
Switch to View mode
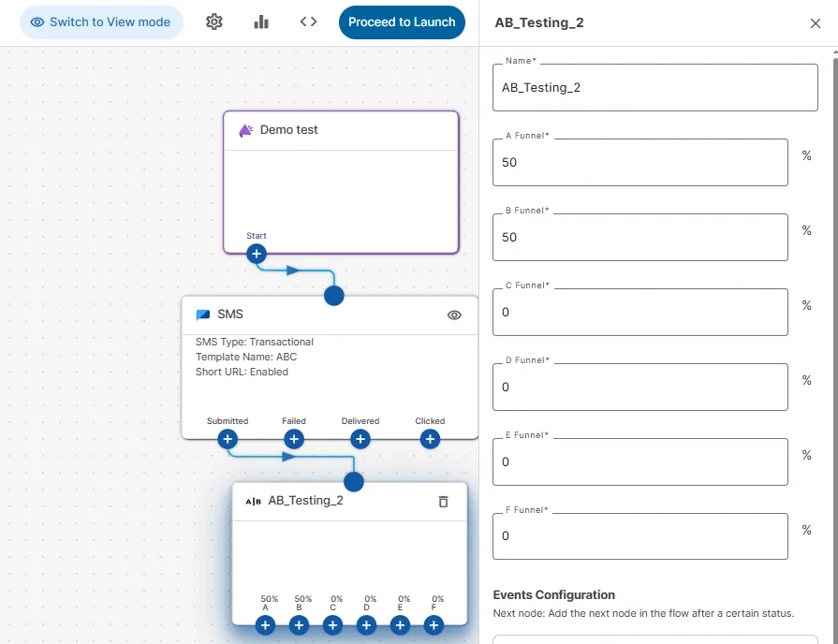[101, 22]
